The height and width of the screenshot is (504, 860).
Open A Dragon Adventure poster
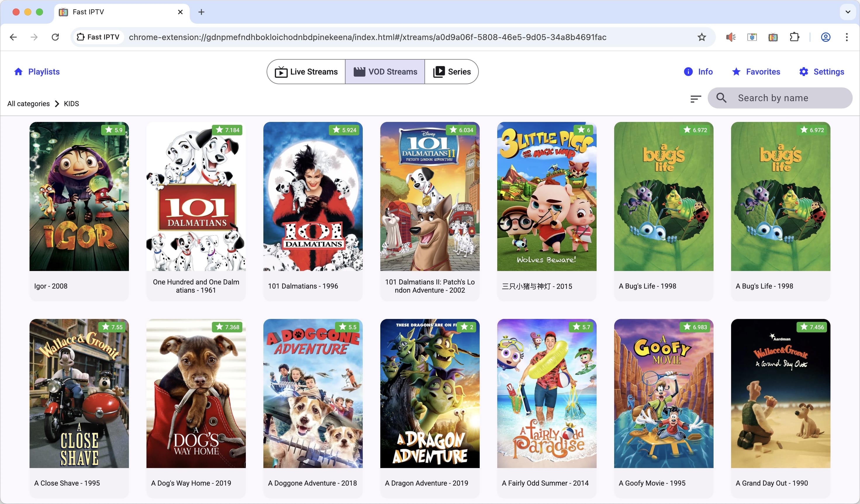[x=430, y=393]
